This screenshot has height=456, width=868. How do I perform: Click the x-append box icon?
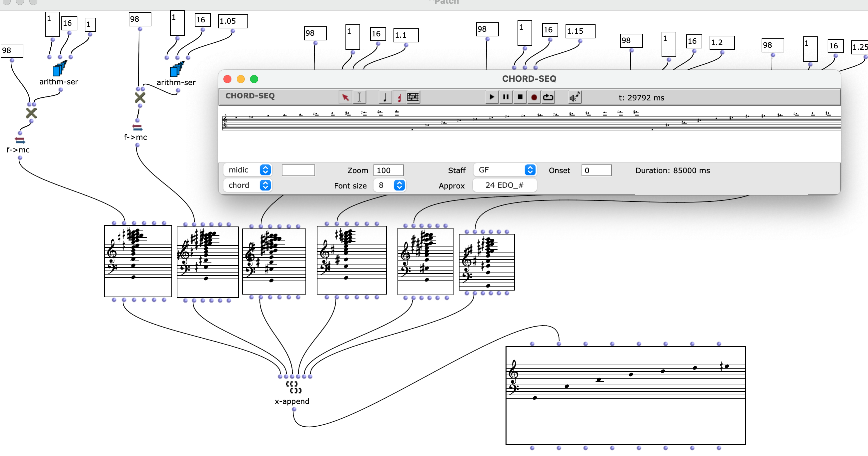pyautogui.click(x=293, y=387)
